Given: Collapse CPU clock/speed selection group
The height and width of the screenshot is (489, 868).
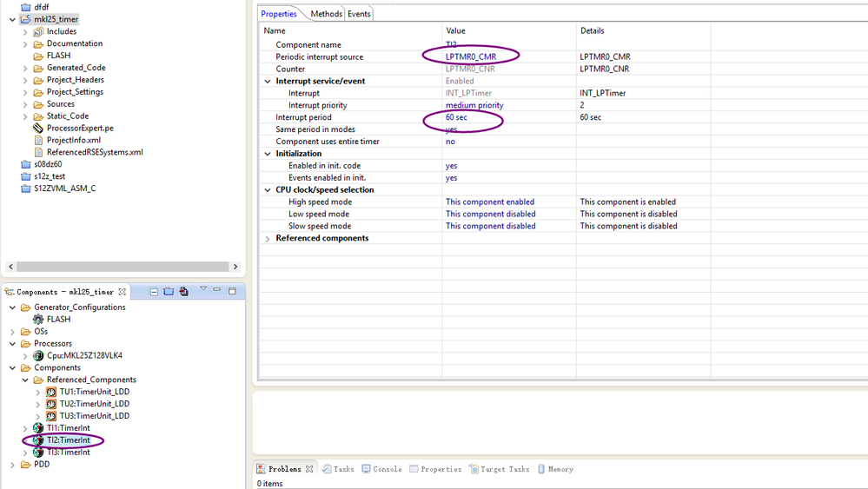Looking at the screenshot, I should pos(268,189).
